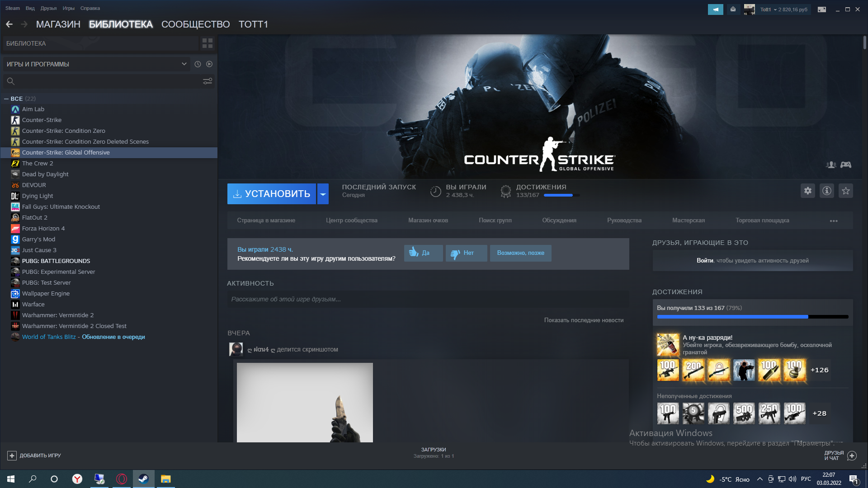Click the УСТАНОВИТЬ install button
The width and height of the screenshot is (868, 488).
(272, 194)
